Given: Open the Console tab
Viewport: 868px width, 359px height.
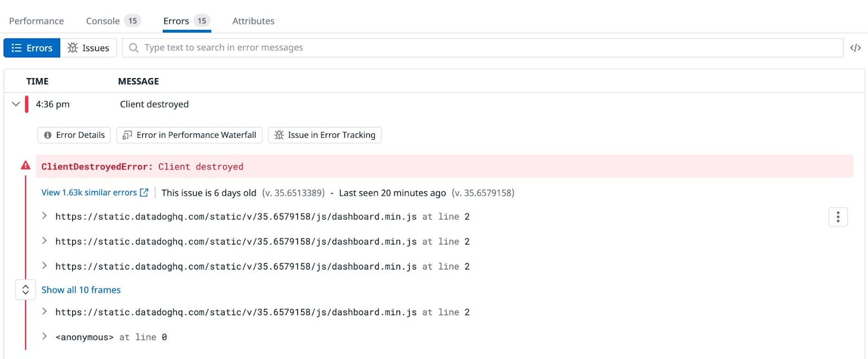Looking at the screenshot, I should tap(103, 21).
